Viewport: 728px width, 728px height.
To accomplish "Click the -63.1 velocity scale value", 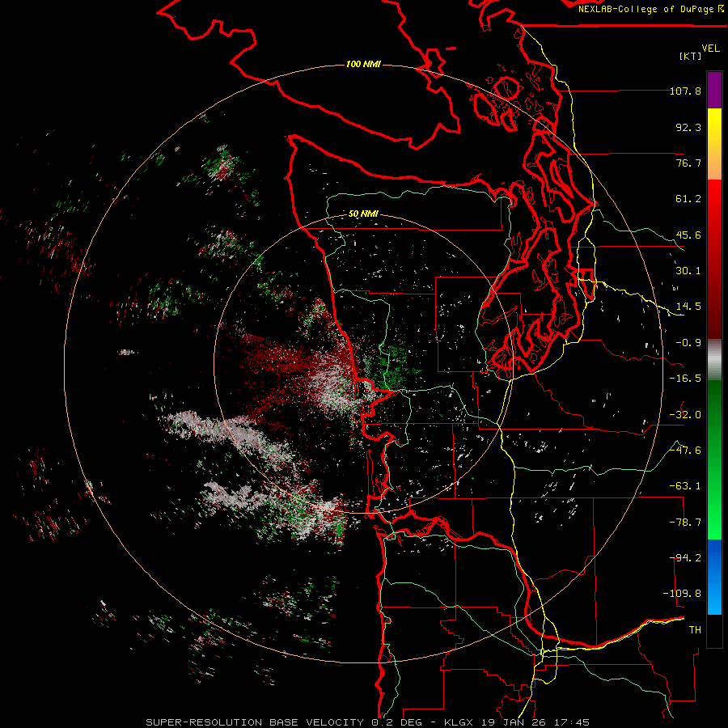I will tap(685, 486).
